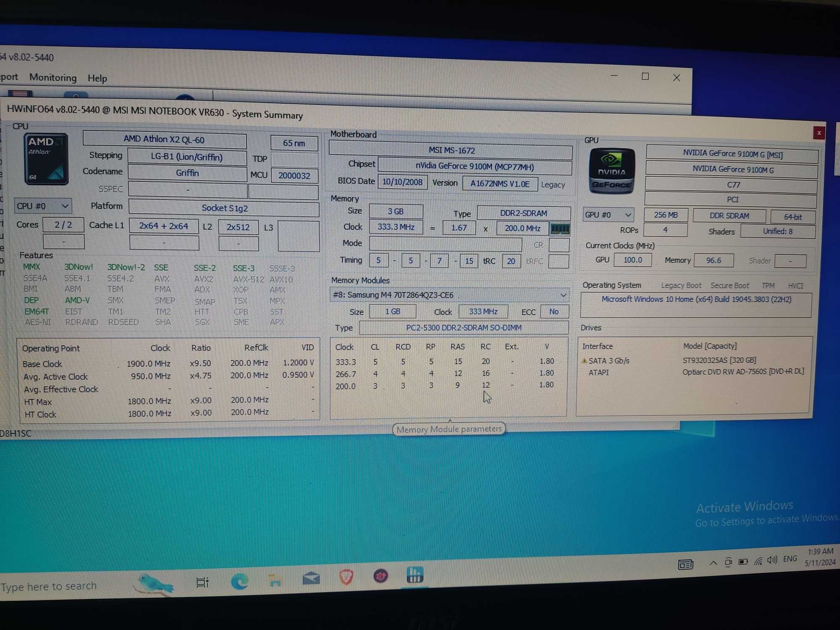Click the 3DNow!-2 feature label
Image resolution: width=840 pixels, height=630 pixels.
pyautogui.click(x=126, y=267)
